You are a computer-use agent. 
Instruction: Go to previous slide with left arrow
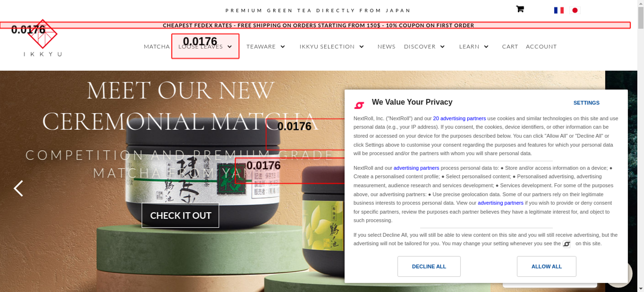[x=18, y=188]
